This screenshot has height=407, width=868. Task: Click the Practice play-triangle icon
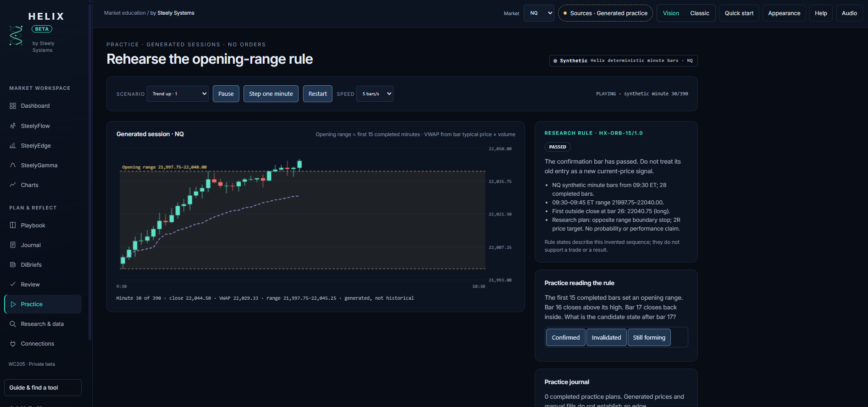click(x=13, y=304)
